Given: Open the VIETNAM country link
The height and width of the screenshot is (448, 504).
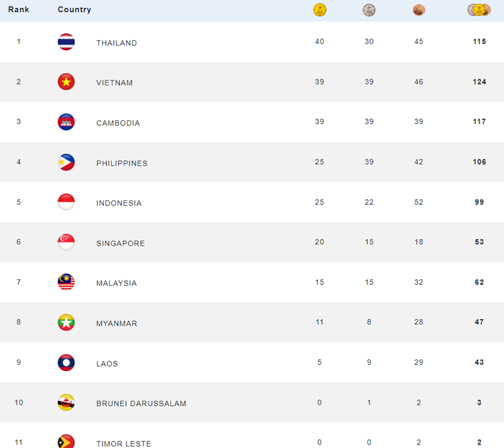Looking at the screenshot, I should click(114, 83).
